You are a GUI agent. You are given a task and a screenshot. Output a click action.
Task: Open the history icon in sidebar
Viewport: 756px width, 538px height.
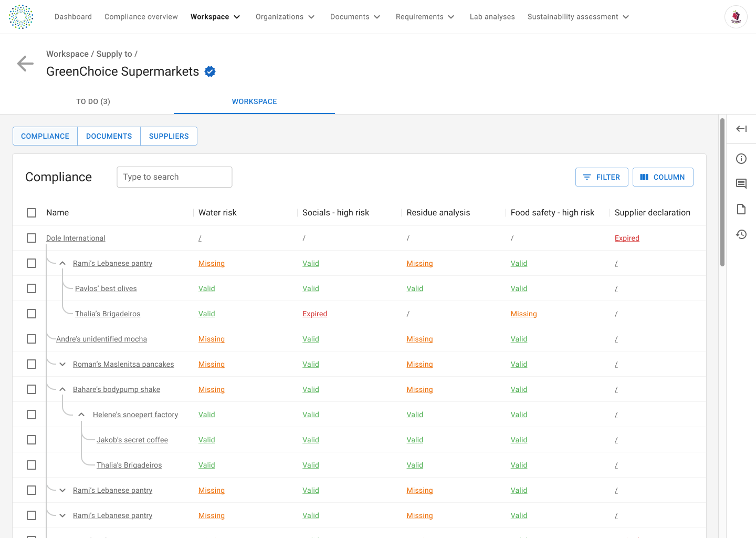741,234
